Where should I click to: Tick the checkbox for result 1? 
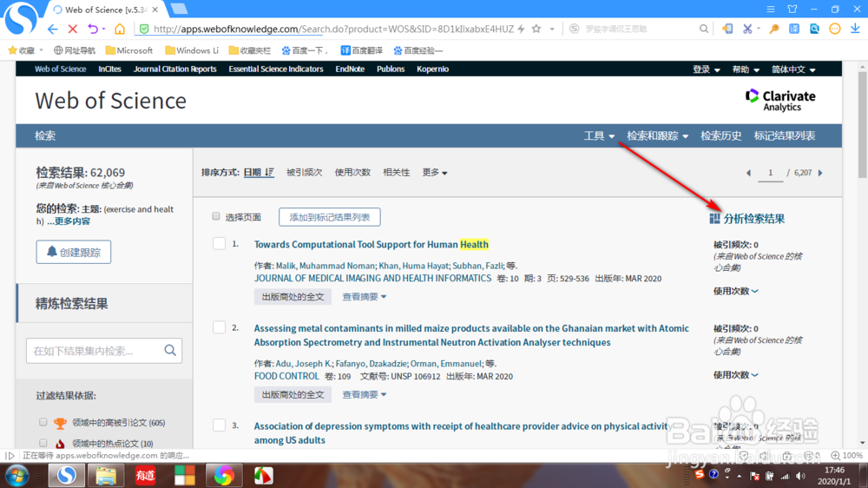pos(220,243)
